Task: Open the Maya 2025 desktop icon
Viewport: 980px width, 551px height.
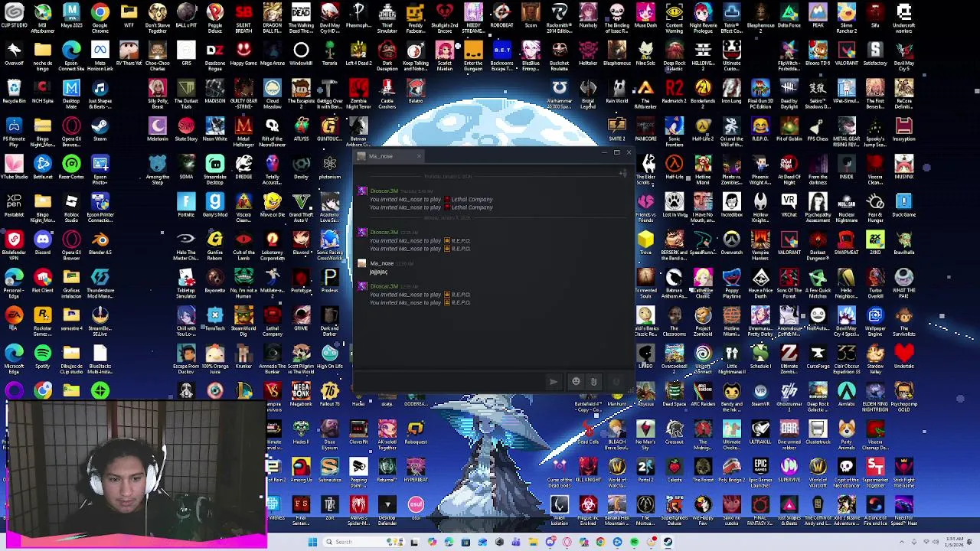Action: pos(71,17)
